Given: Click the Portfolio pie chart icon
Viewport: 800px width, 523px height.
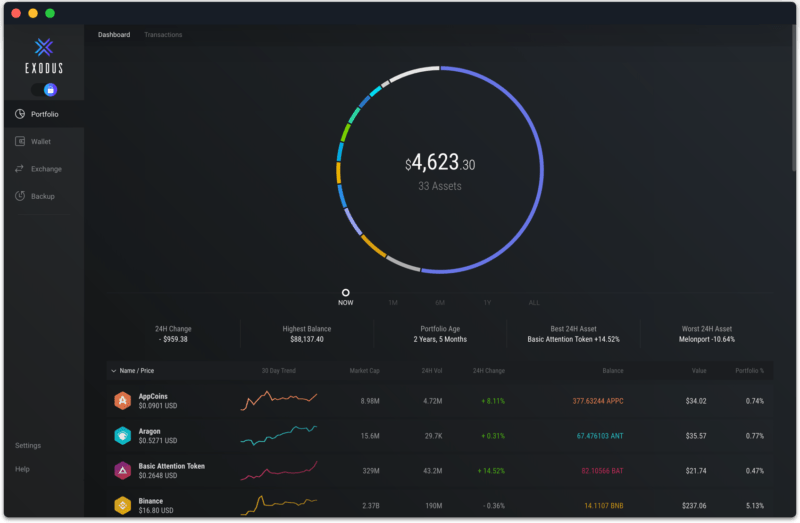Looking at the screenshot, I should coord(20,114).
